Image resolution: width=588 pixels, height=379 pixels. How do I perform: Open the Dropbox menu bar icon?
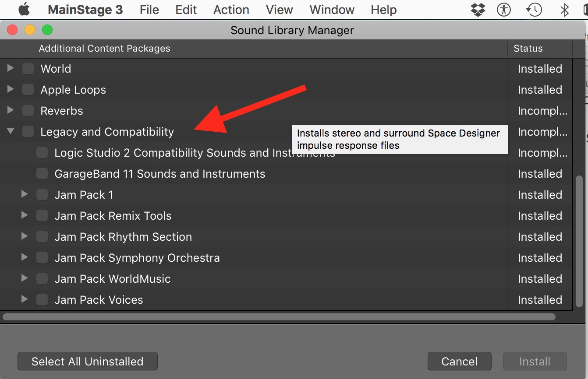pyautogui.click(x=478, y=9)
